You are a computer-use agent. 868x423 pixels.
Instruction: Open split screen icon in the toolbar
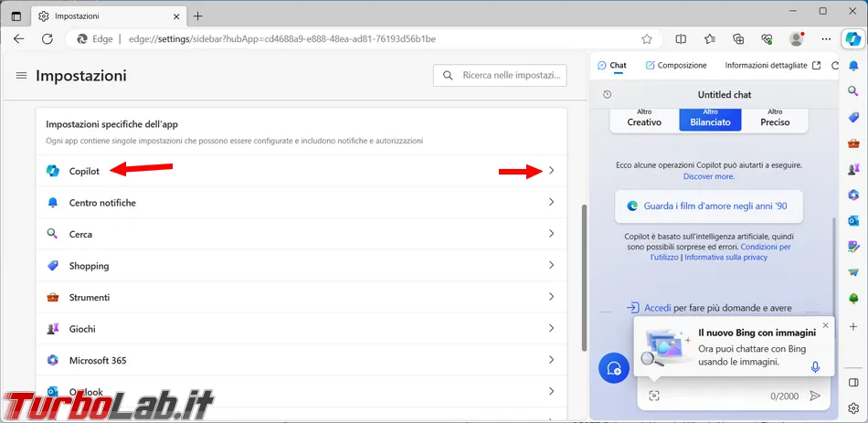pyautogui.click(x=681, y=38)
